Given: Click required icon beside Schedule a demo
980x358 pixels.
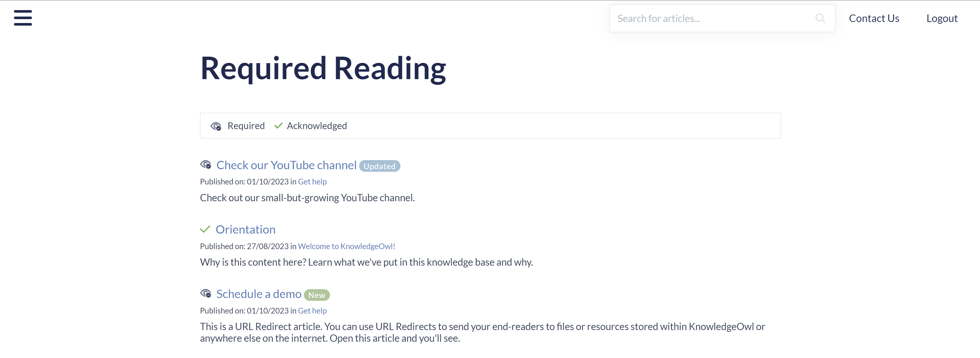Looking at the screenshot, I should coord(206,293).
